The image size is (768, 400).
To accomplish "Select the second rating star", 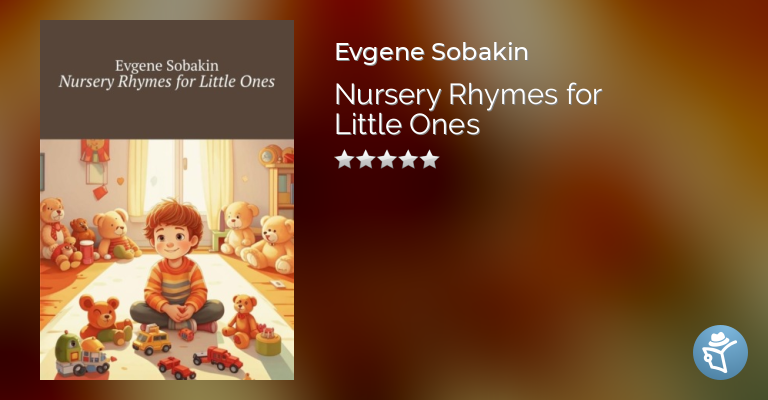I will (365, 159).
